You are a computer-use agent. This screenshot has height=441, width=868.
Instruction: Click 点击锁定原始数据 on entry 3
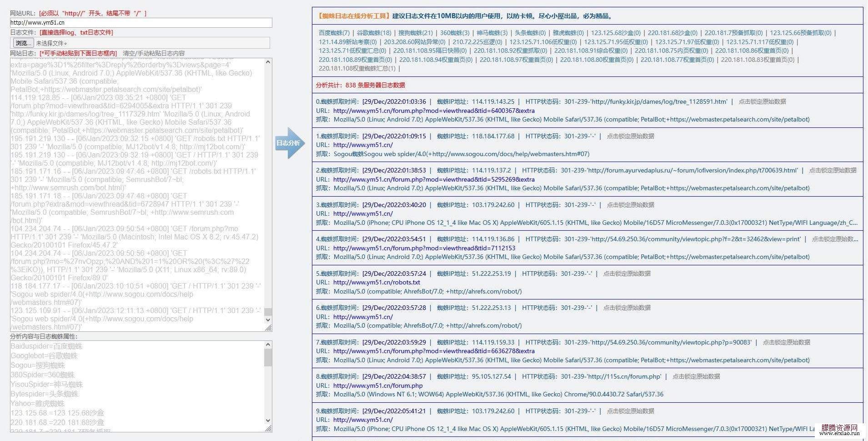point(631,205)
